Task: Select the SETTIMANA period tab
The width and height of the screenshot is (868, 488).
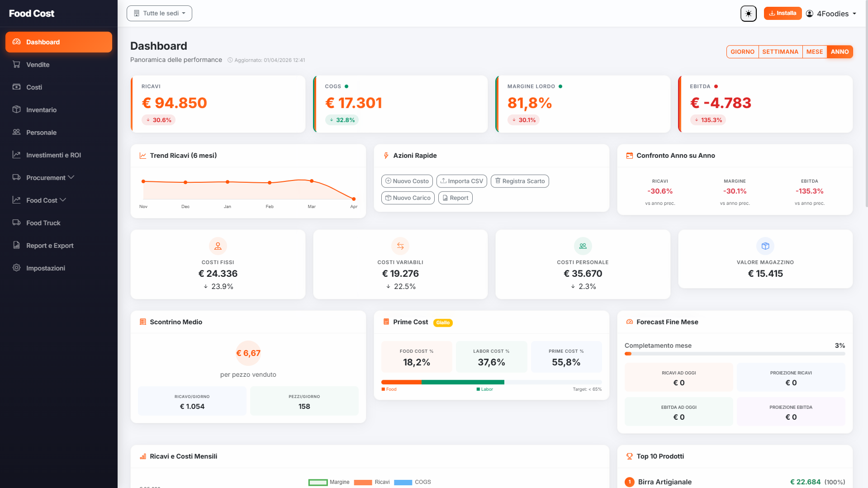Action: (x=780, y=52)
